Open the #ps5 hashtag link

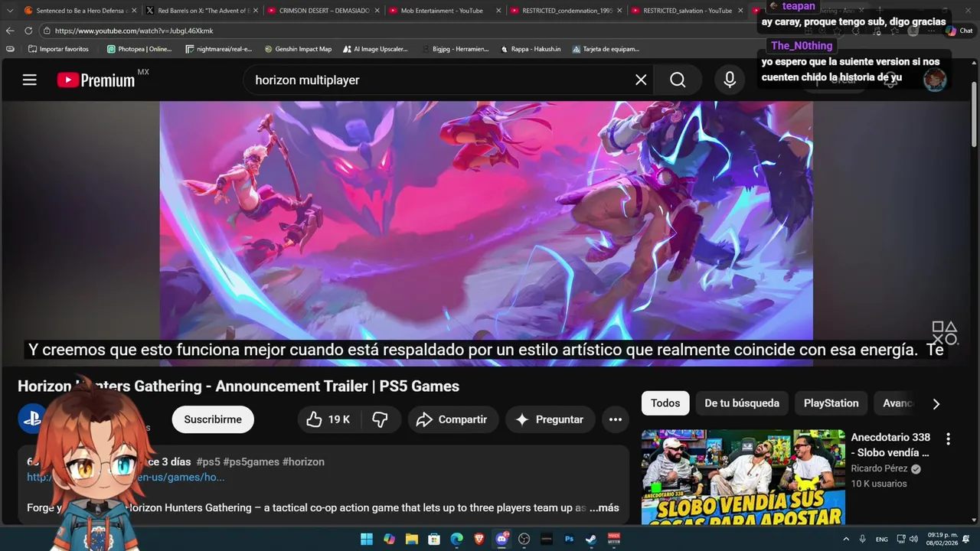pos(208,461)
